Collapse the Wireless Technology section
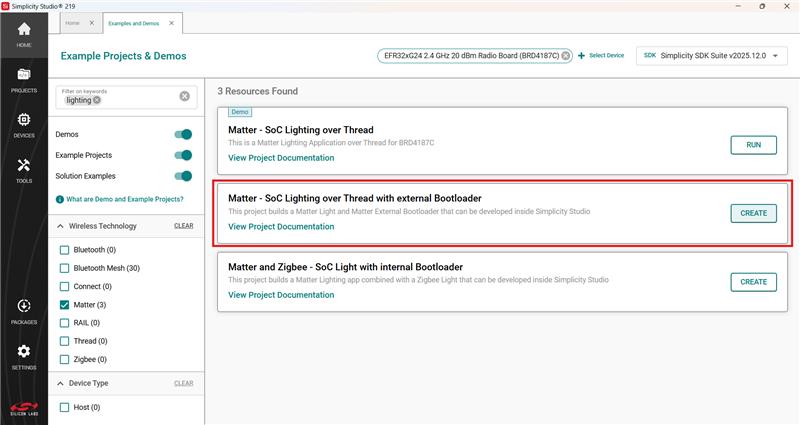 pos(61,226)
